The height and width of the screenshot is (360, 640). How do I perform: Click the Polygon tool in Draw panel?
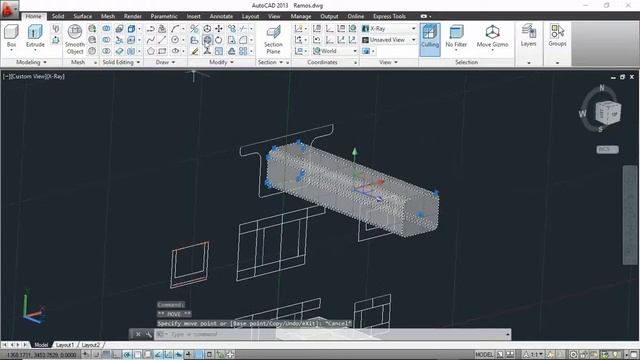(x=151, y=51)
